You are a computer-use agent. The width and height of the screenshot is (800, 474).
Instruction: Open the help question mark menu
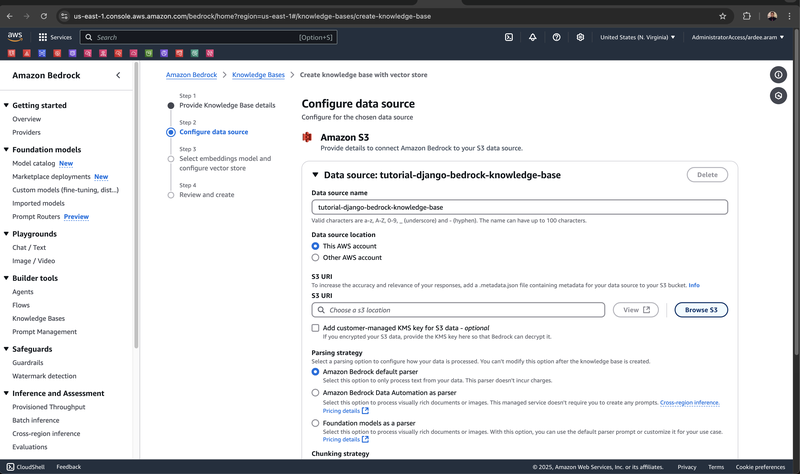557,37
